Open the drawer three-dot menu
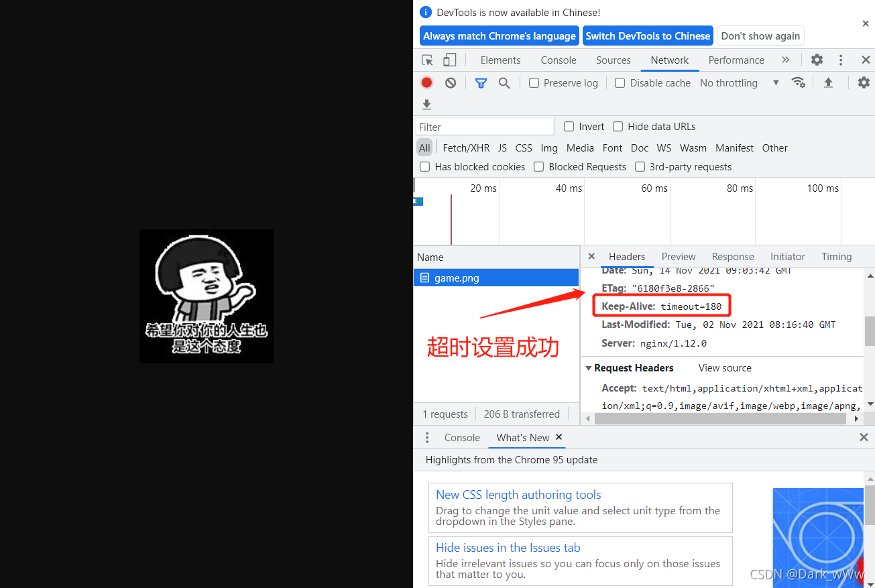This screenshot has height=588, width=875. click(x=427, y=437)
